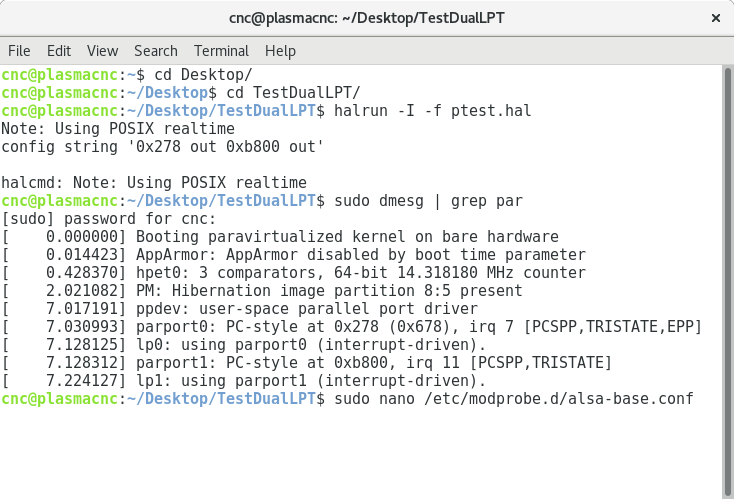The image size is (734, 499).
Task: Click the parport0 PC-style at 0x278 line
Action: [x=352, y=327]
